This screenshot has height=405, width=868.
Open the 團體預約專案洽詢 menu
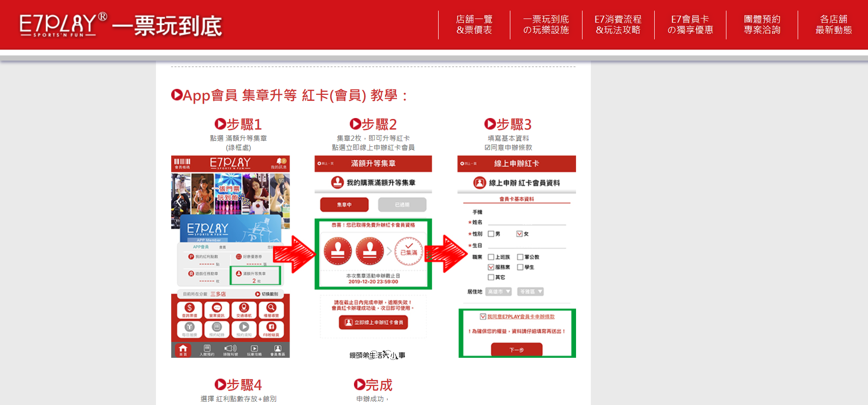tap(762, 25)
